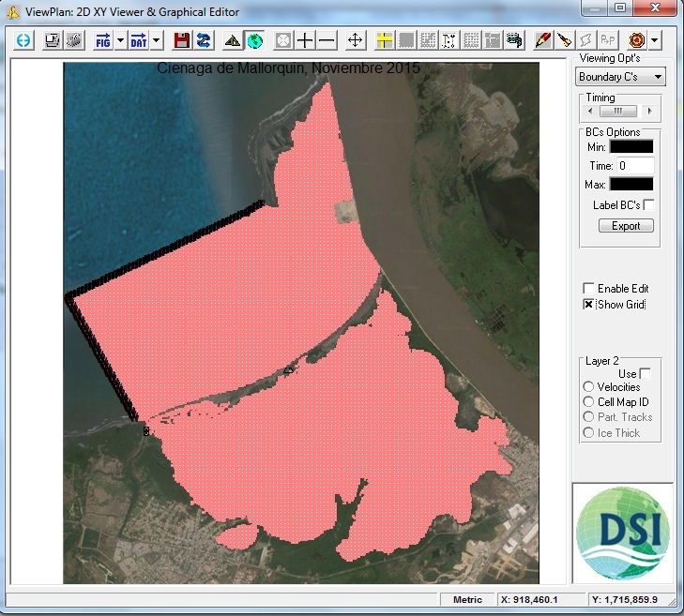Click the DSI globe logo

point(623,533)
